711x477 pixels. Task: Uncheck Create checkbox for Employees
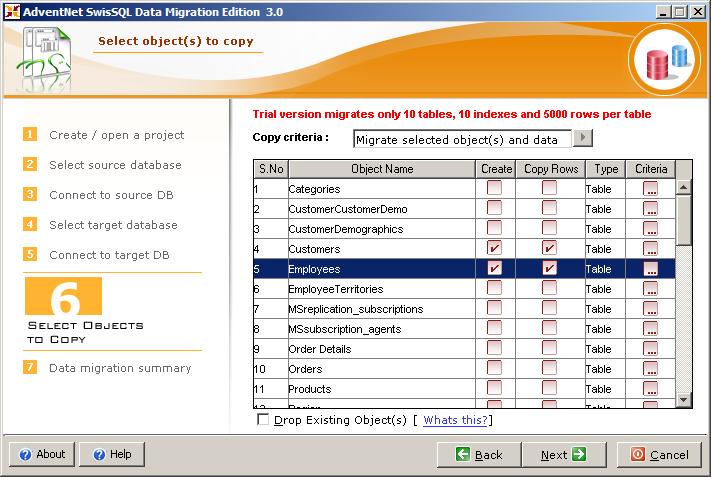(494, 268)
